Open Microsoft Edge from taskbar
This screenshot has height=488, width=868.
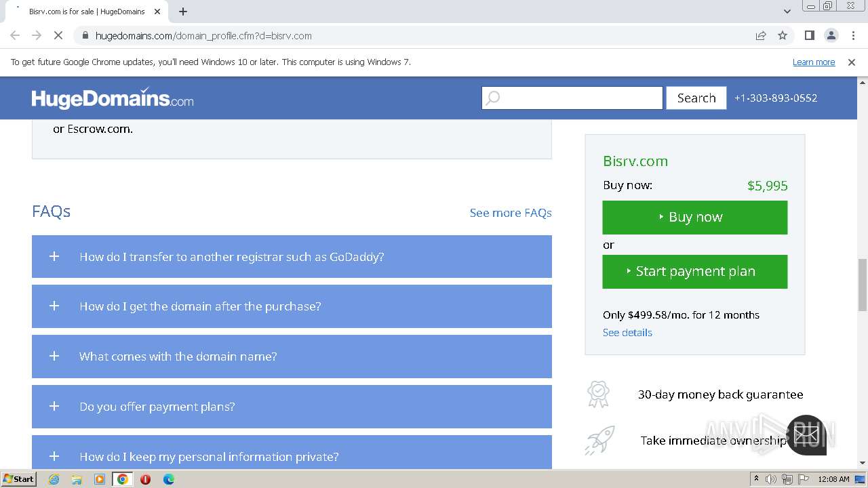[168, 479]
